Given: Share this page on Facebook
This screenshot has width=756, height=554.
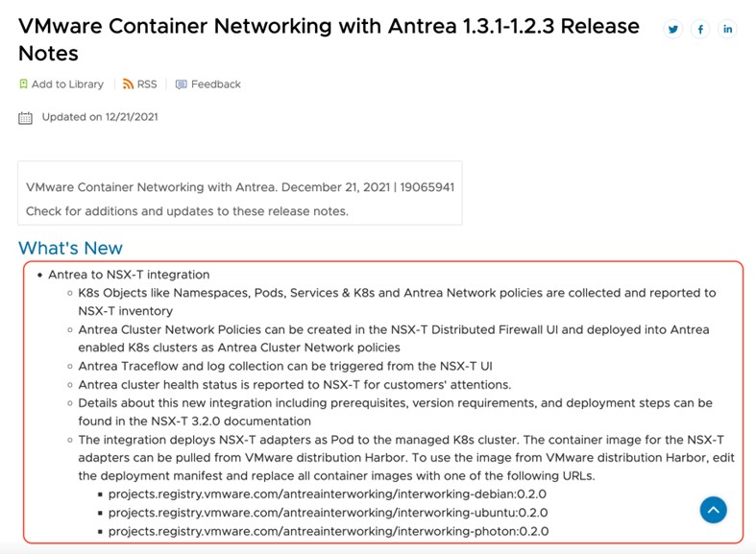Looking at the screenshot, I should pyautogui.click(x=700, y=30).
